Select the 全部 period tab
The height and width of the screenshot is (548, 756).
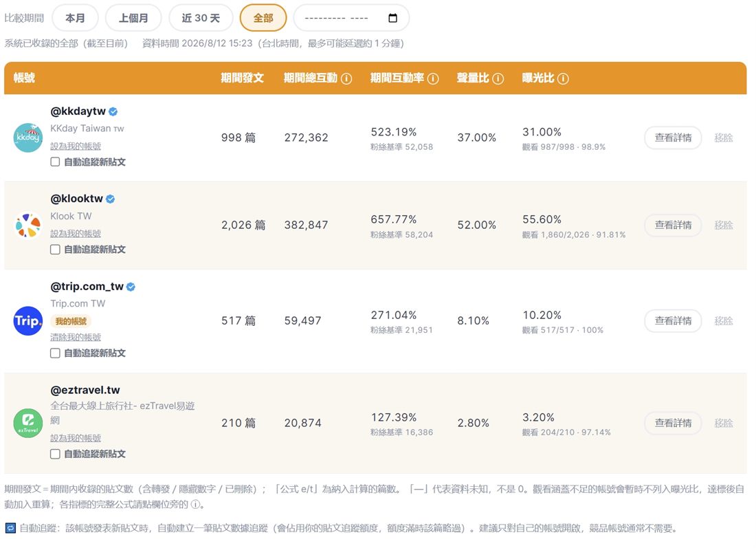coord(263,18)
